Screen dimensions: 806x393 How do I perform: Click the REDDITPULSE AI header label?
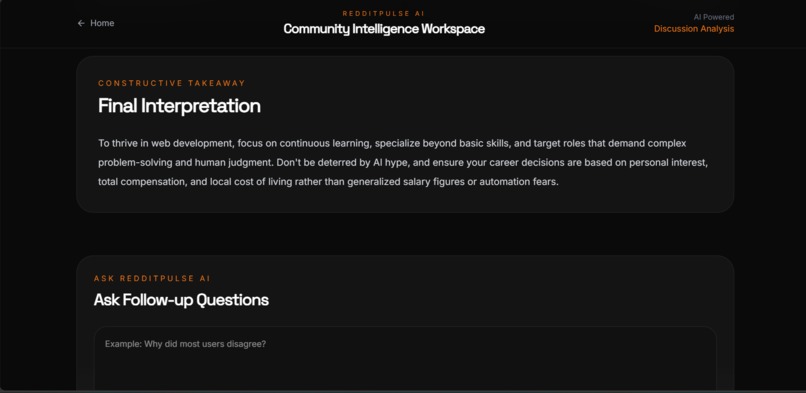tap(383, 13)
